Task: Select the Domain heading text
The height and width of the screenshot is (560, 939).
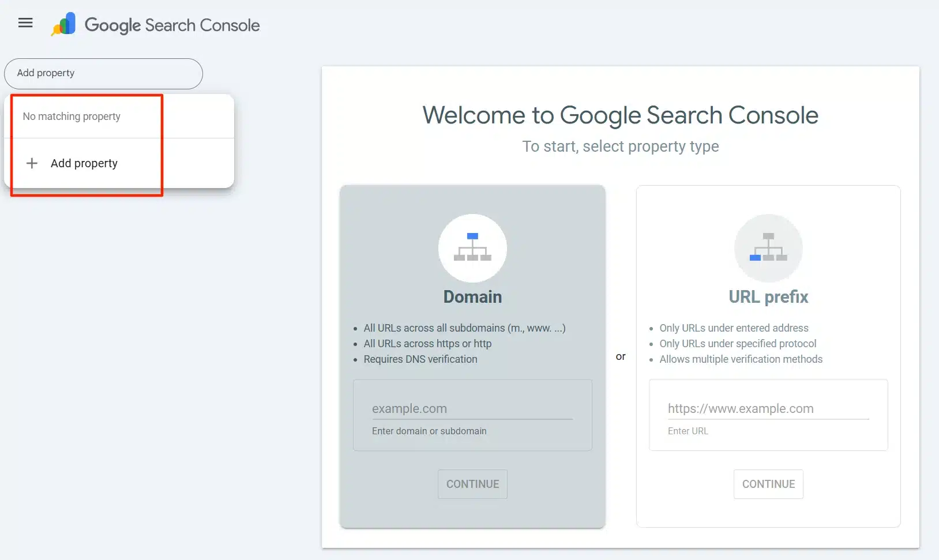Action: 472,297
